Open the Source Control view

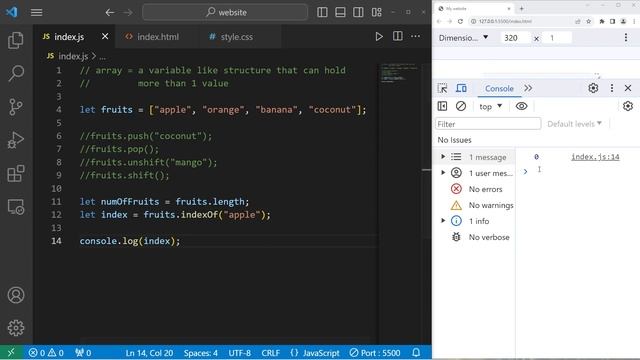click(16, 107)
